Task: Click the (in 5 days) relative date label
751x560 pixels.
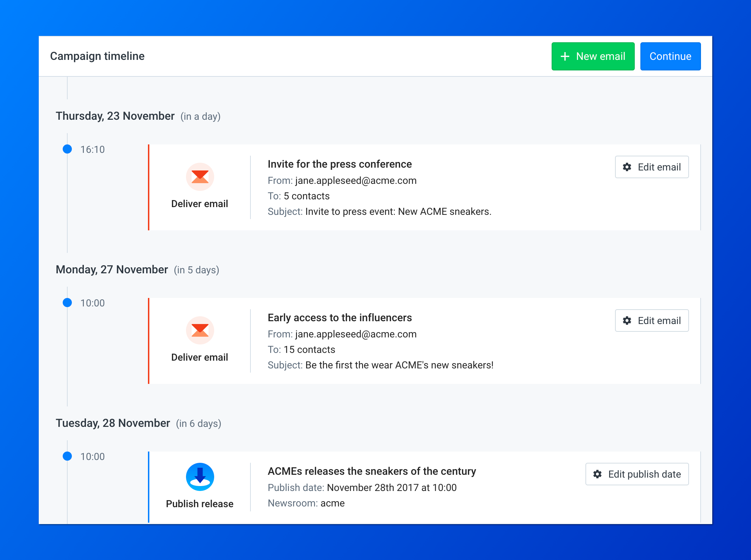Action: [x=197, y=270]
